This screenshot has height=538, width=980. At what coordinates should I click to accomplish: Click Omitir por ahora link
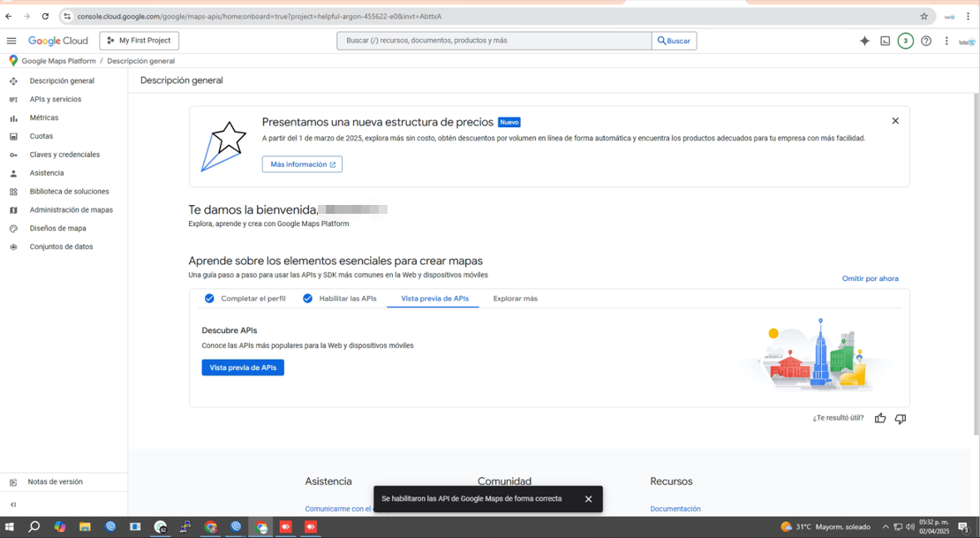click(870, 278)
